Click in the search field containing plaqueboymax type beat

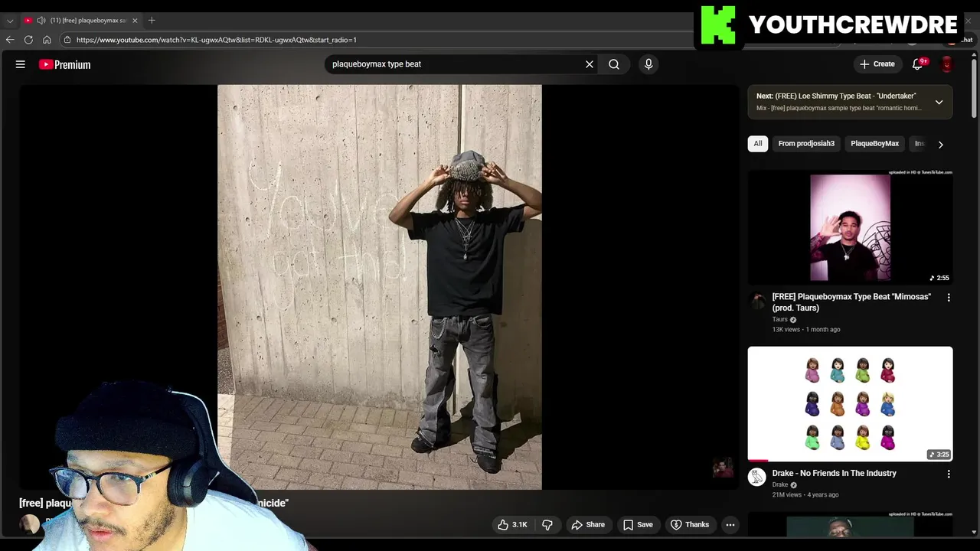pos(456,64)
